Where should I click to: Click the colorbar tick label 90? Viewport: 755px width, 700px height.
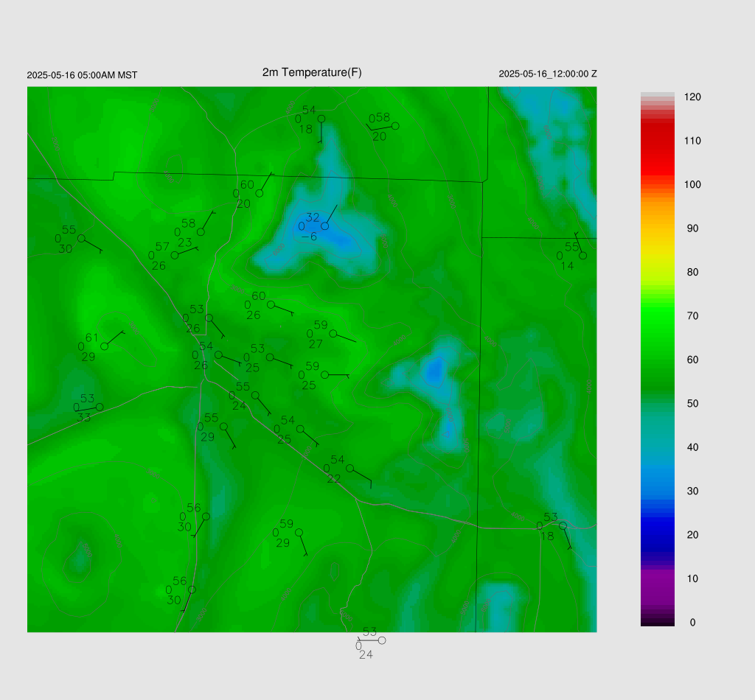click(x=692, y=228)
